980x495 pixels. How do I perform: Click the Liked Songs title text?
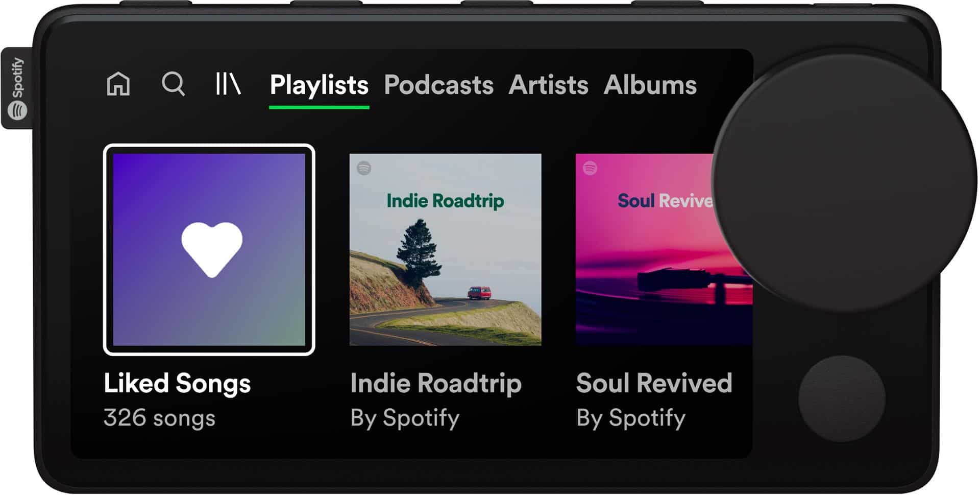tap(177, 384)
